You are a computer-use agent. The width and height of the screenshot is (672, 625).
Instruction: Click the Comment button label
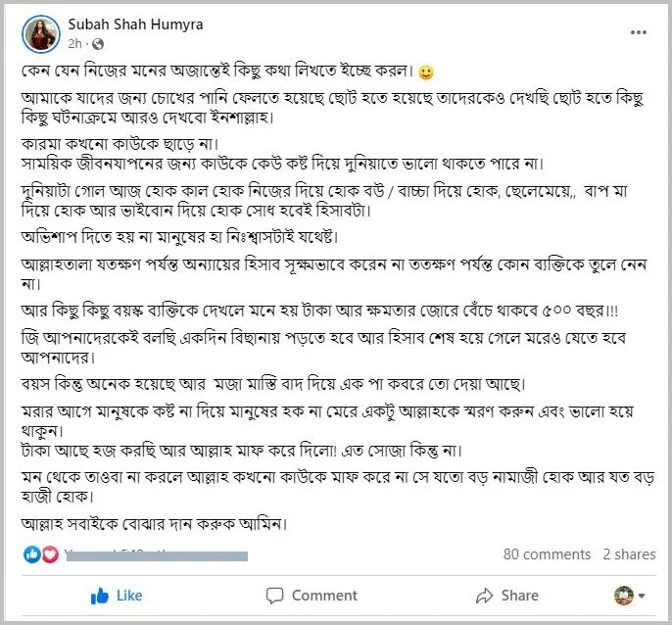(324, 596)
